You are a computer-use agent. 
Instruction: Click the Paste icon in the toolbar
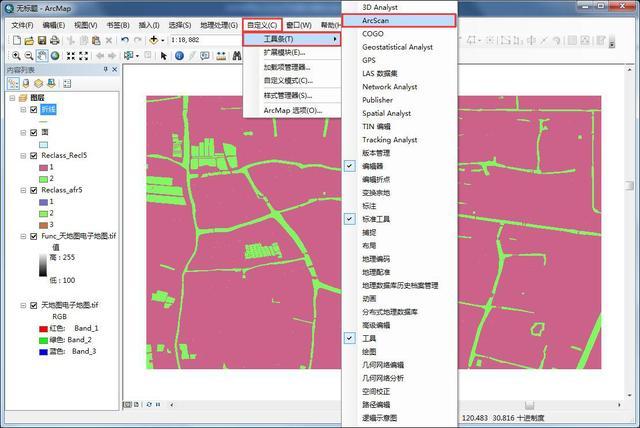[x=96, y=40]
